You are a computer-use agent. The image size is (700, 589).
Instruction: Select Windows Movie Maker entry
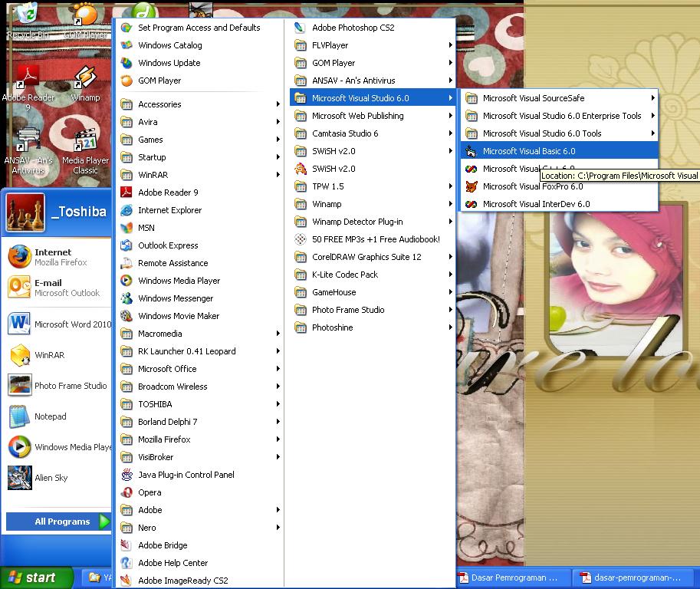[200, 316]
